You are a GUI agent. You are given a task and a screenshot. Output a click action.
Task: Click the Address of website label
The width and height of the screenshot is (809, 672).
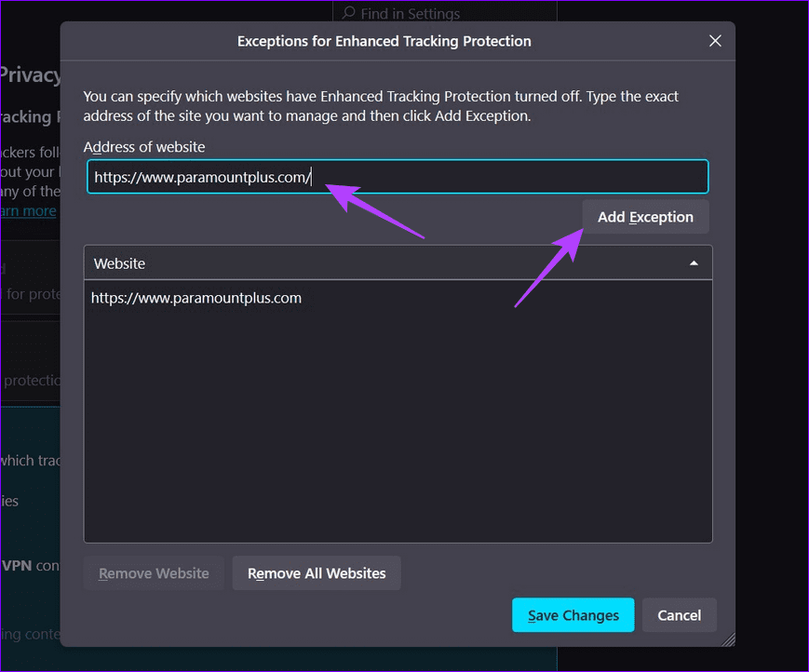coord(144,147)
